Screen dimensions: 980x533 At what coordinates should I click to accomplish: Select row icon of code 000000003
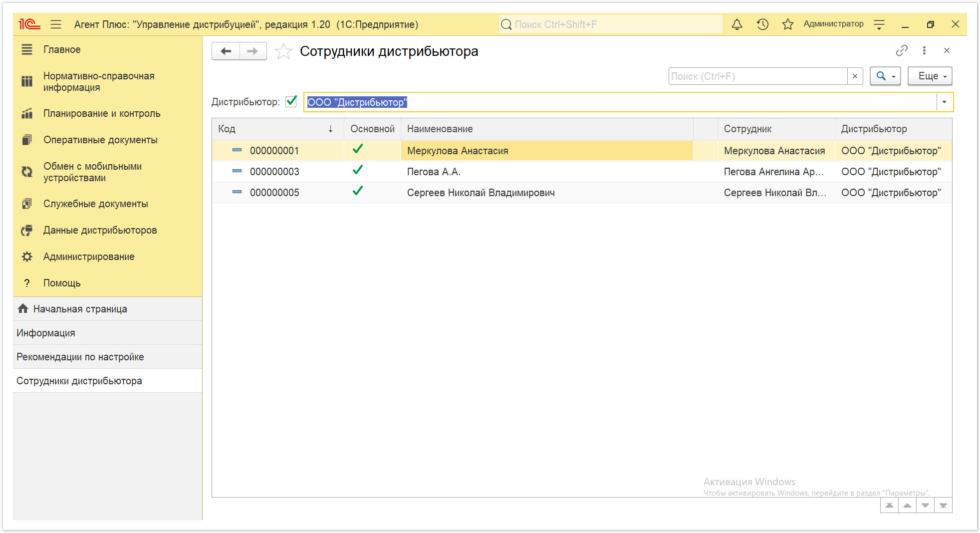[x=237, y=171]
